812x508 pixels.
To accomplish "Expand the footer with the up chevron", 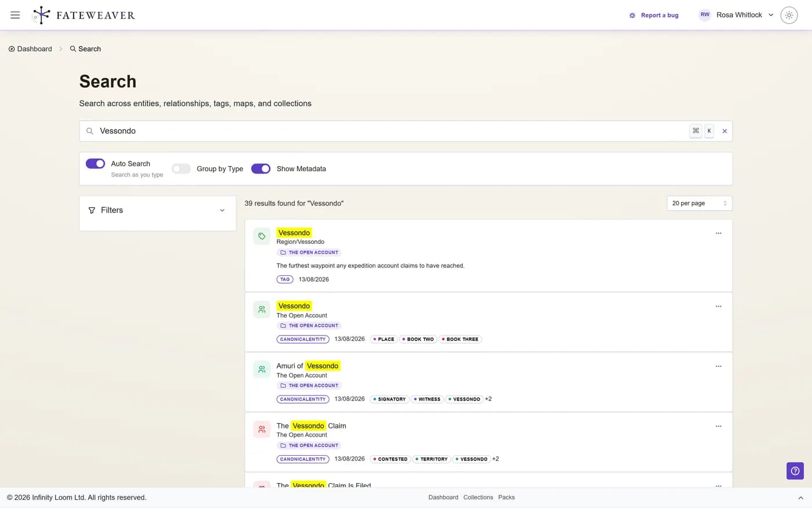I will [x=800, y=498].
